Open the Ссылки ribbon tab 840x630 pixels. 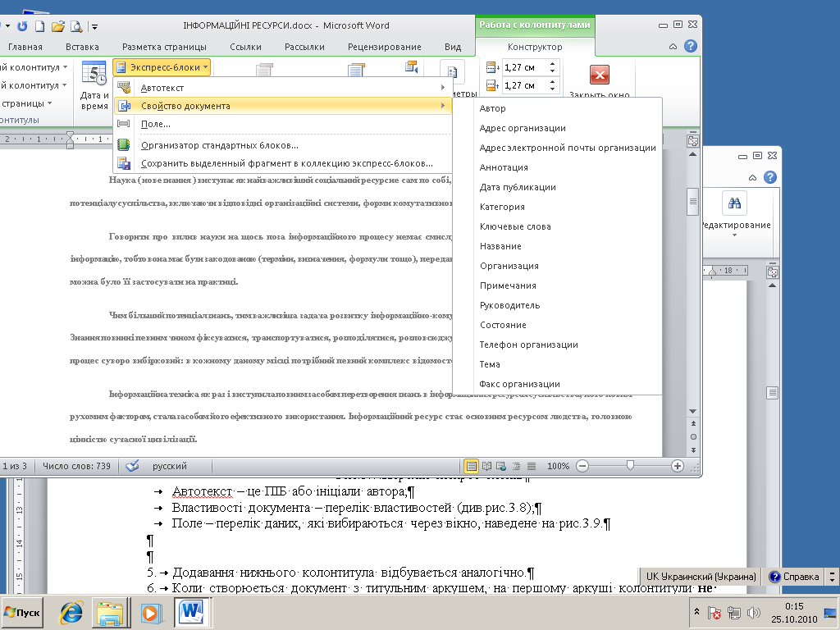point(245,47)
